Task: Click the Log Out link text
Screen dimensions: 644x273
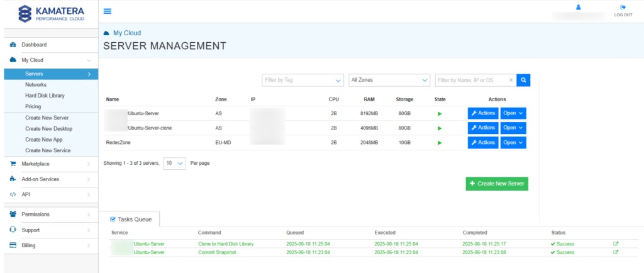Action: (623, 14)
